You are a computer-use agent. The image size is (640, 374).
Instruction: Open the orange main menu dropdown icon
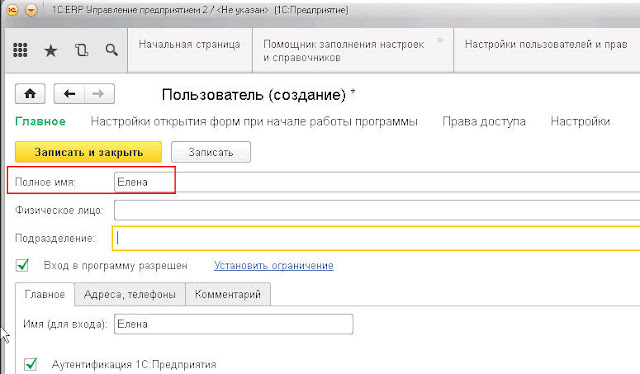(31, 10)
